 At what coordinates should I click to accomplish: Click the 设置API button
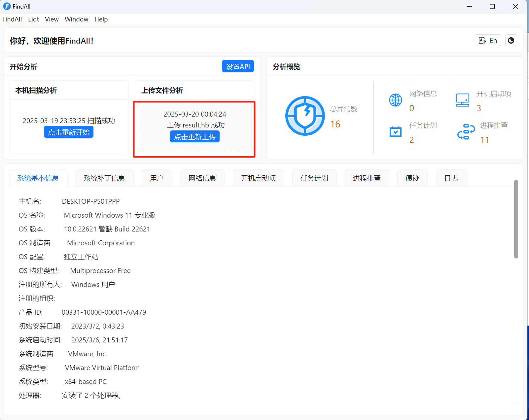(x=238, y=66)
